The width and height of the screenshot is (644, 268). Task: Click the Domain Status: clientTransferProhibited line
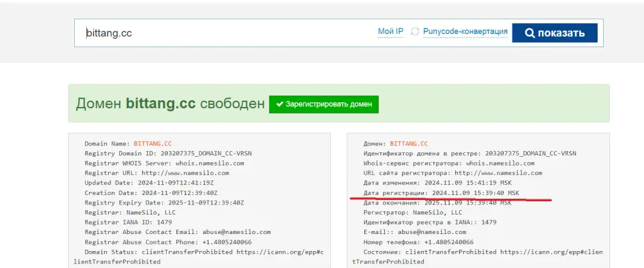pos(199,257)
